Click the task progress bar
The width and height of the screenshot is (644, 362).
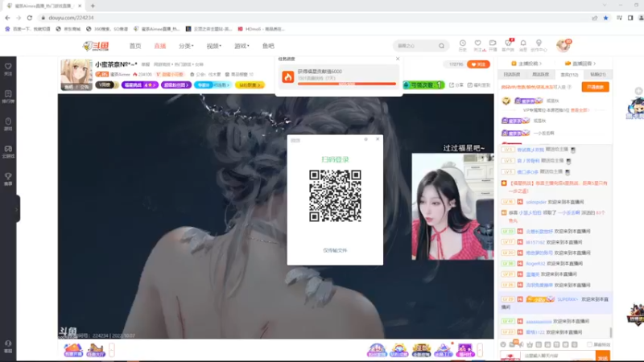347,84
